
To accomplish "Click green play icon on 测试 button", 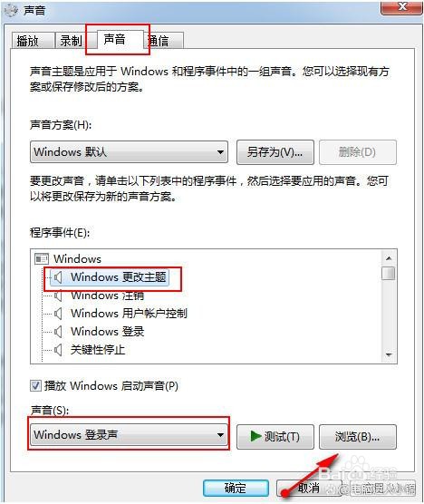I will (256, 436).
